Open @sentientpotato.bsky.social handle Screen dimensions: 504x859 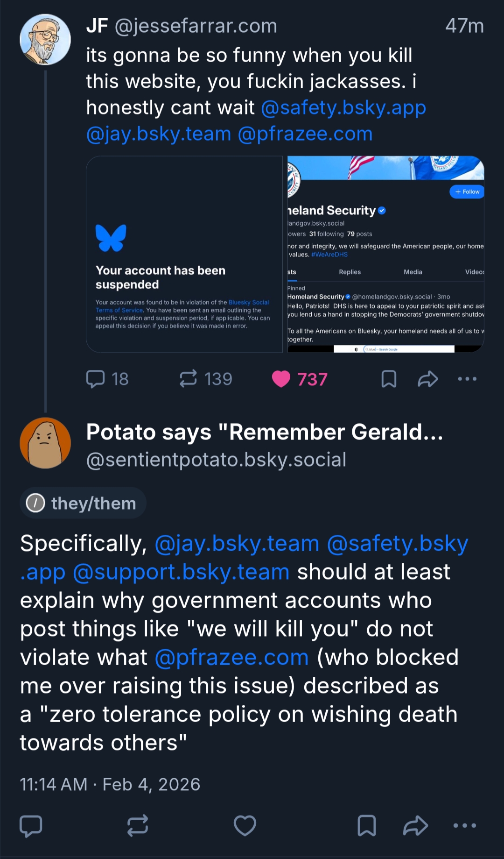click(216, 460)
